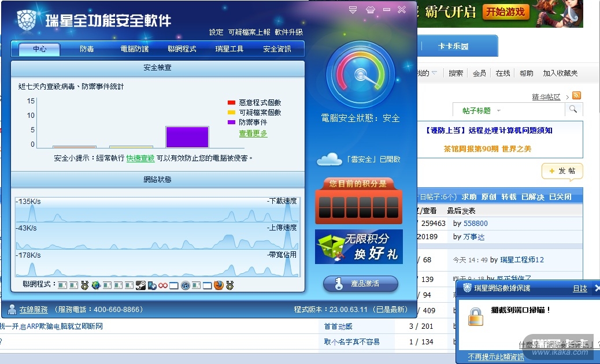Click the blue window icon left of Firefox
The image size is (600, 364).
208,285
